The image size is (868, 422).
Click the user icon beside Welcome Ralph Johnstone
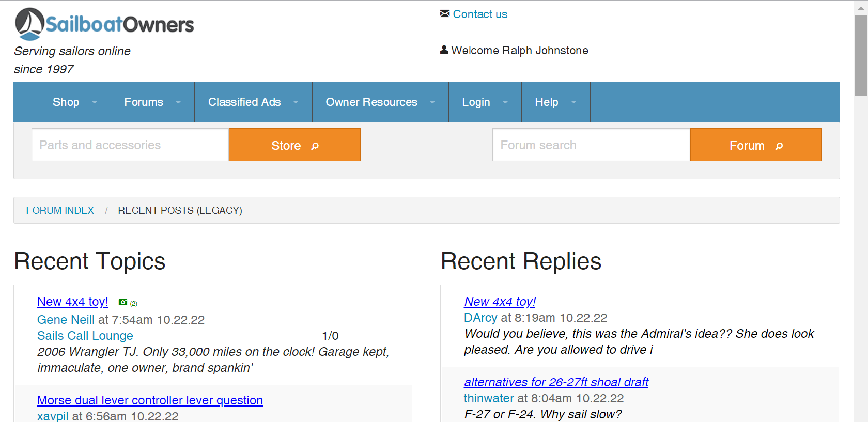pos(444,50)
